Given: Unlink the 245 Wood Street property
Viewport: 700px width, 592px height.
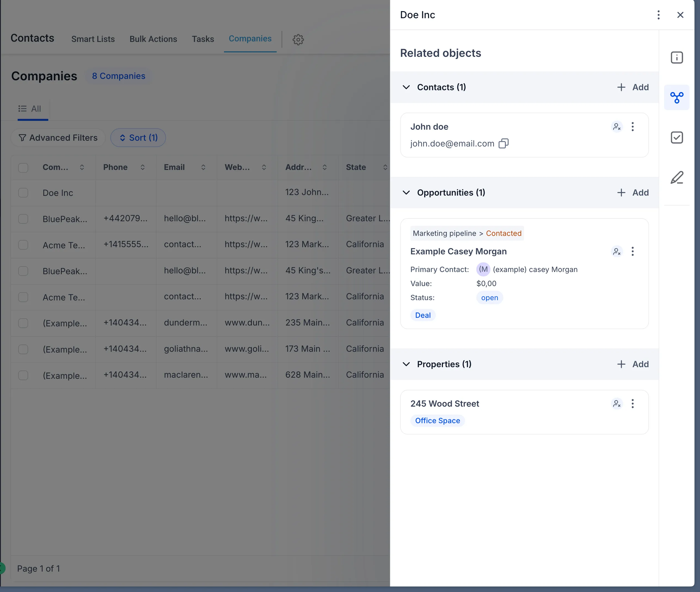Looking at the screenshot, I should 617,404.
